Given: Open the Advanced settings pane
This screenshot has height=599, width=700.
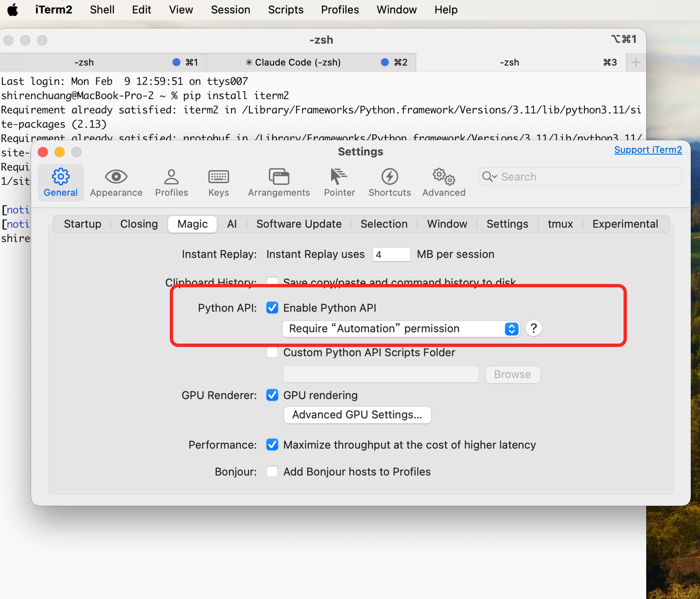Looking at the screenshot, I should (444, 183).
